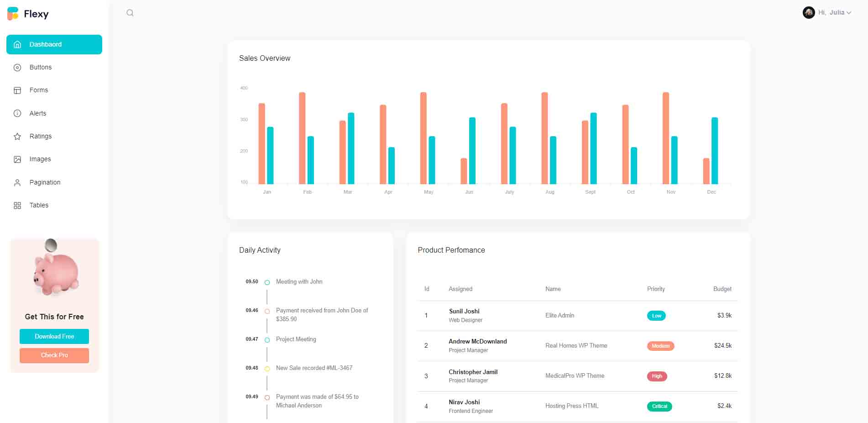
Task: Collapse the Sales Overview chart panel
Action: pyautogui.click(x=264, y=58)
